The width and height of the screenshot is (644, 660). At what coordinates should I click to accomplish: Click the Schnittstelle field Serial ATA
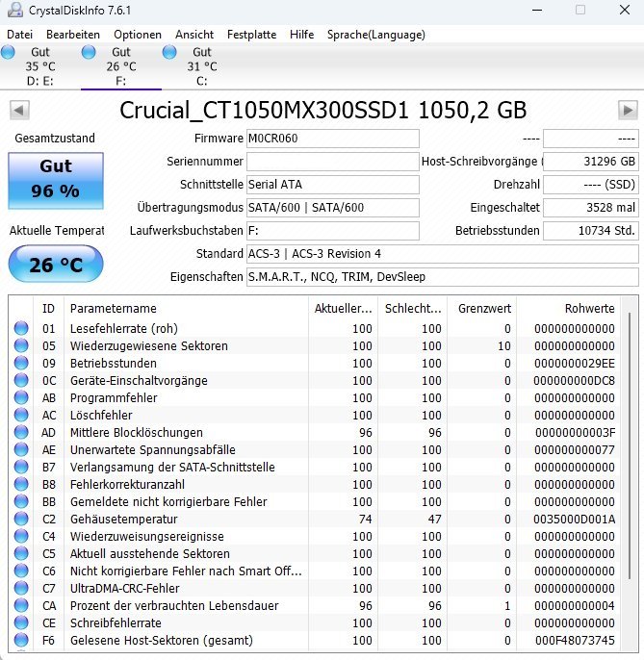[x=333, y=185]
